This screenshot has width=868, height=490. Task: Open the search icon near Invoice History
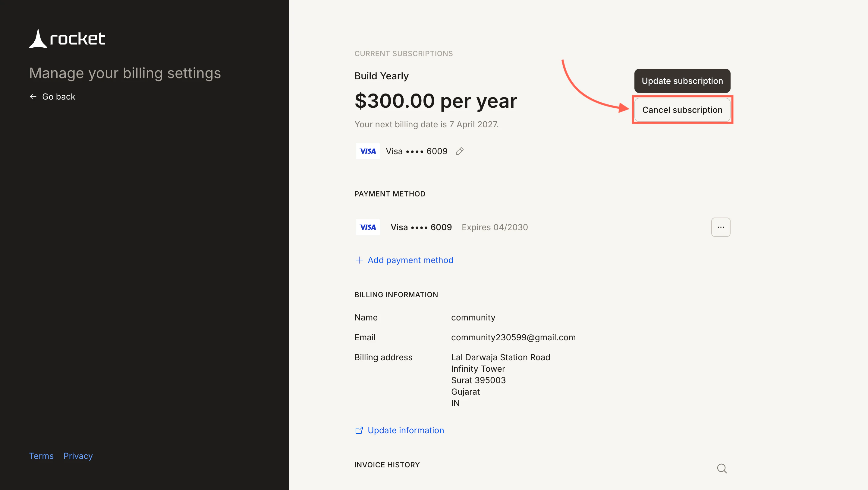point(722,468)
